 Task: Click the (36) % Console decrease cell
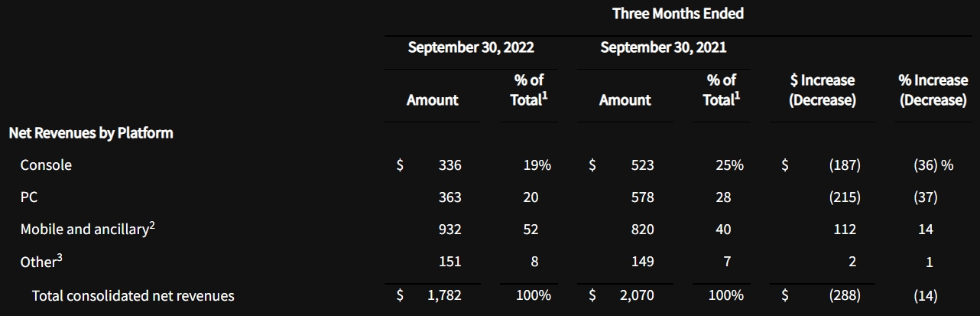click(933, 165)
